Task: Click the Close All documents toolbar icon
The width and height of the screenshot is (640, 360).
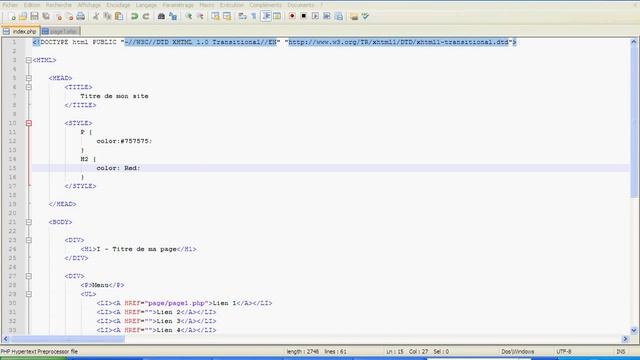Action: 70,16
